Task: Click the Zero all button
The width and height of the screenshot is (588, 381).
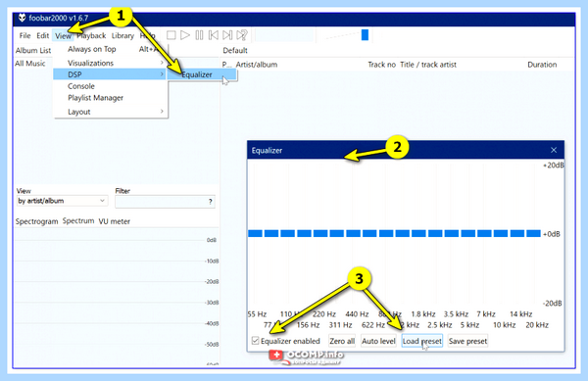Action: [342, 341]
